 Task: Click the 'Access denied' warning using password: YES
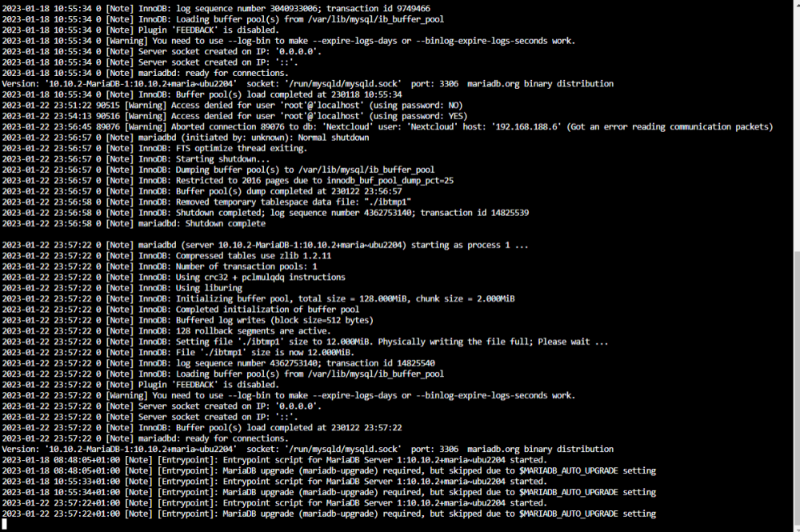pos(234,116)
